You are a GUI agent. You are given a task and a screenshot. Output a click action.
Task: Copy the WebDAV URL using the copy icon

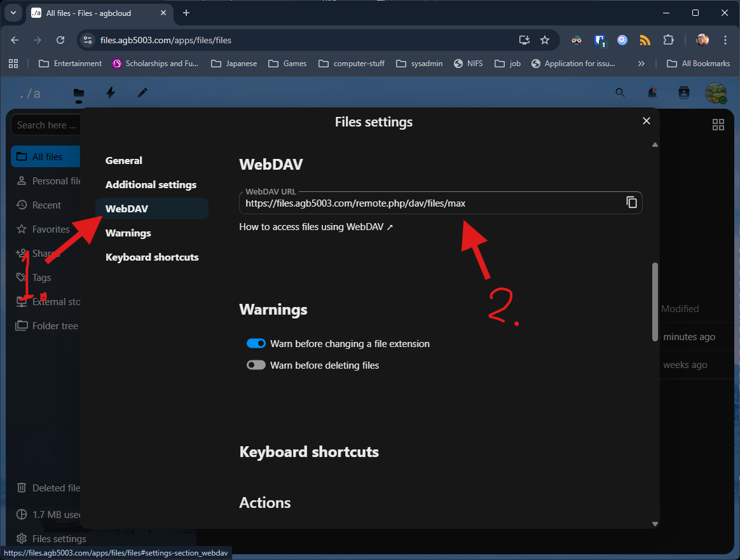click(632, 201)
